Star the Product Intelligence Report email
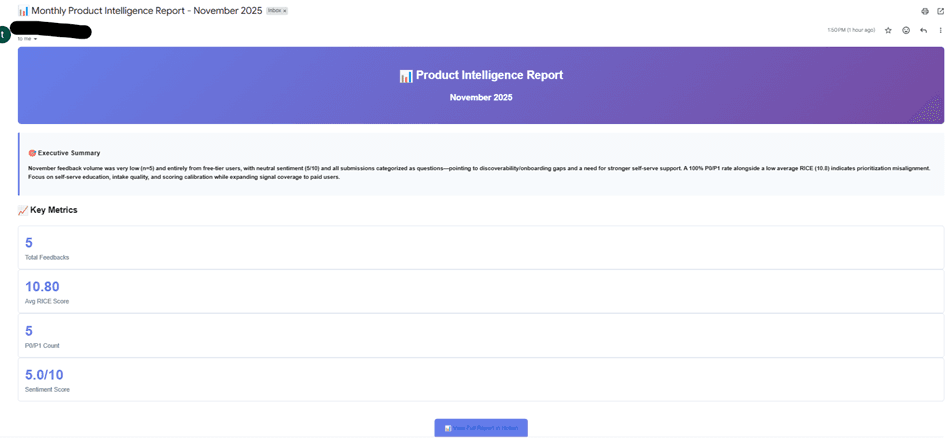This screenshot has width=945, height=443. click(x=888, y=30)
